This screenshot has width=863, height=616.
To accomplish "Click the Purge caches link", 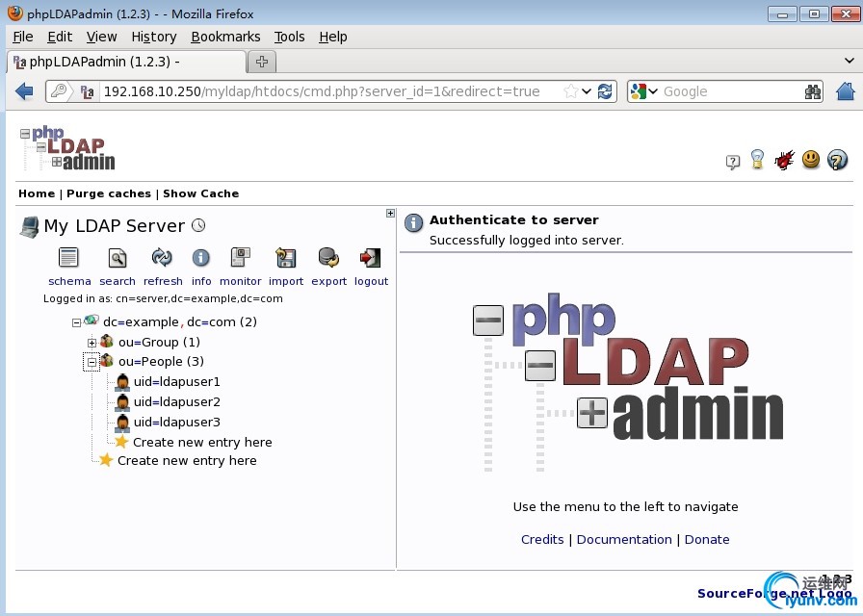I will pos(109,193).
